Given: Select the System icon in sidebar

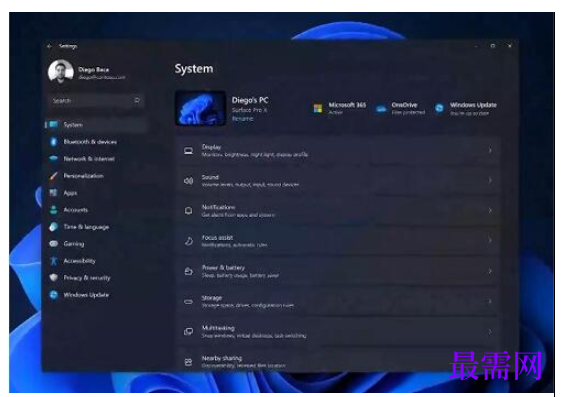Looking at the screenshot, I should click(x=53, y=124).
